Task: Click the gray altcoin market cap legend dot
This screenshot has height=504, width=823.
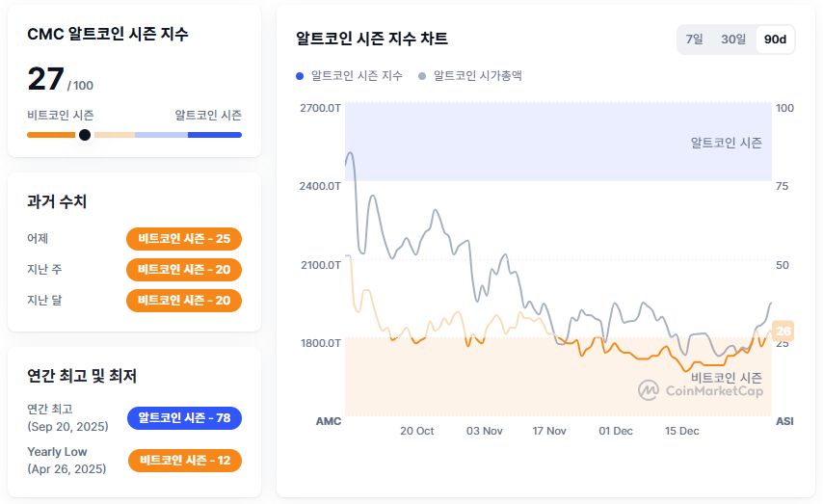Action: [x=422, y=75]
